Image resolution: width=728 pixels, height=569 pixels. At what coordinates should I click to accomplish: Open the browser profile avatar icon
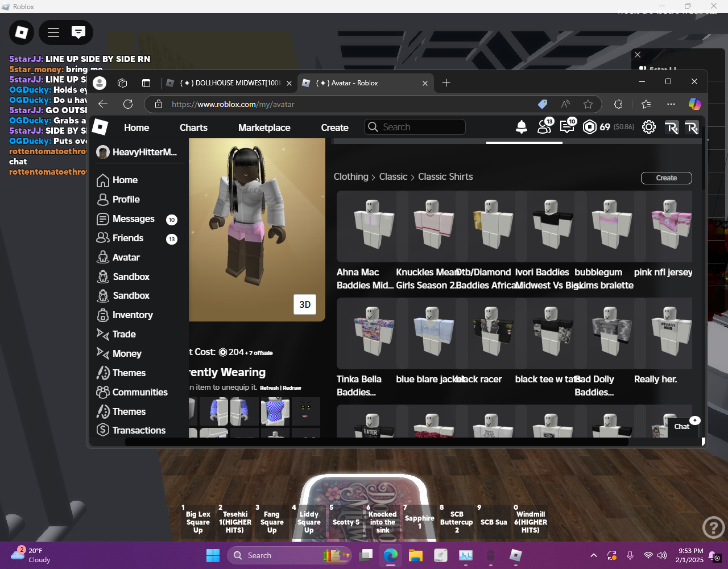tap(100, 83)
